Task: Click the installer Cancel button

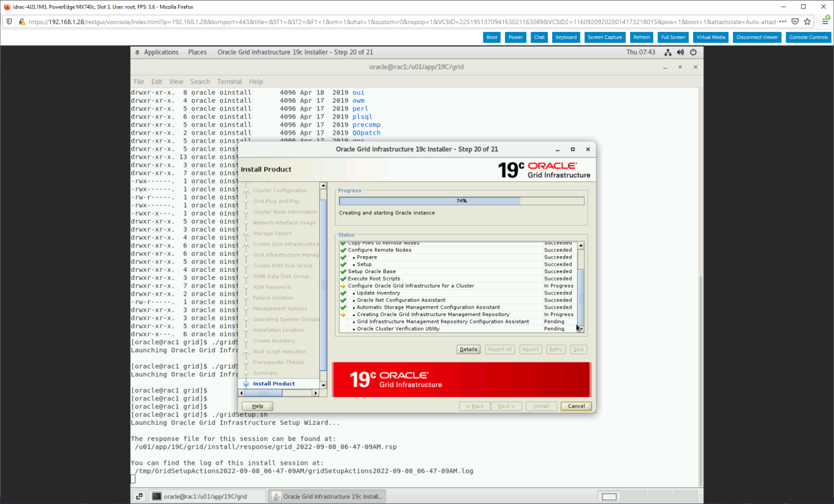Action: click(576, 406)
